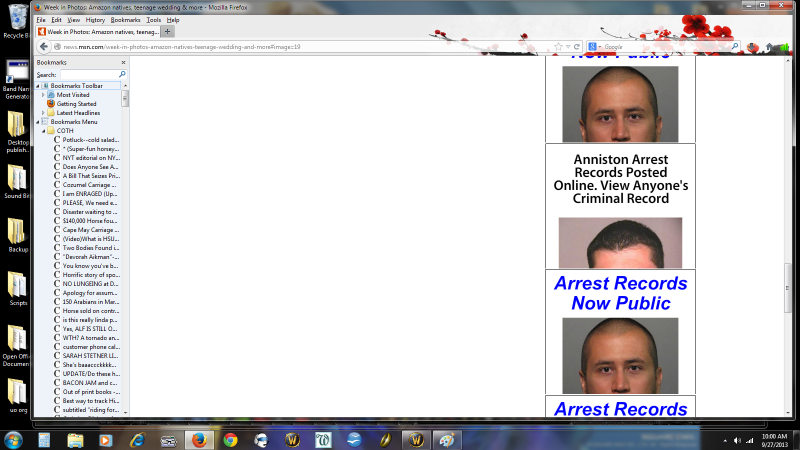Open the 'Potluck--cold salad' bookmark
800x450 pixels.
(86, 140)
